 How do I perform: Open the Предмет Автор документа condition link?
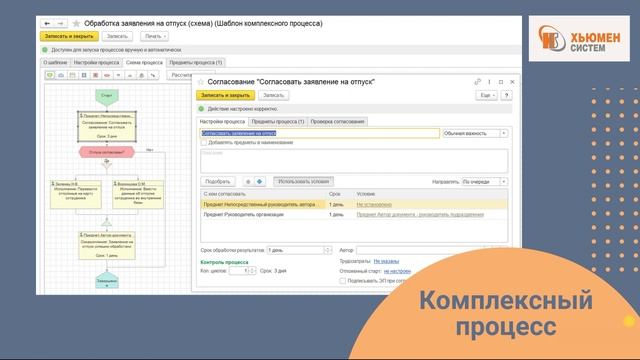point(420,214)
